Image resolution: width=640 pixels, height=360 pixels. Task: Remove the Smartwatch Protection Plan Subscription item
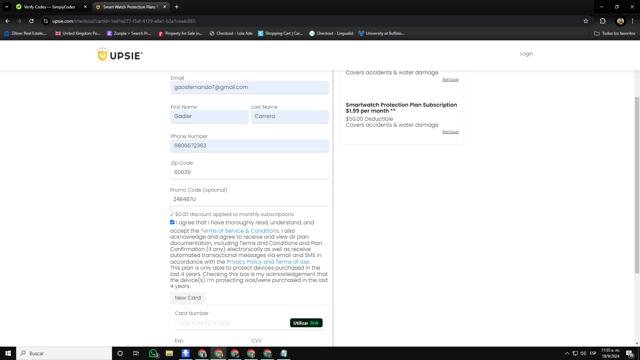point(450,132)
